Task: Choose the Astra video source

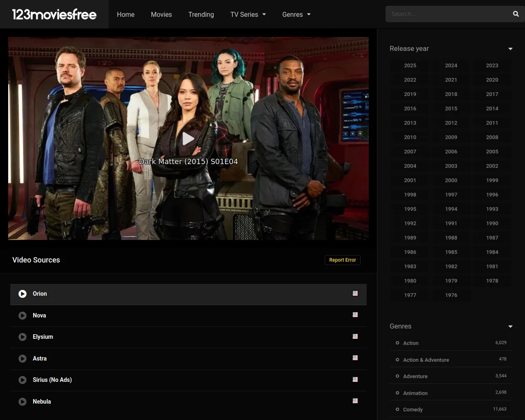Action: pos(188,359)
